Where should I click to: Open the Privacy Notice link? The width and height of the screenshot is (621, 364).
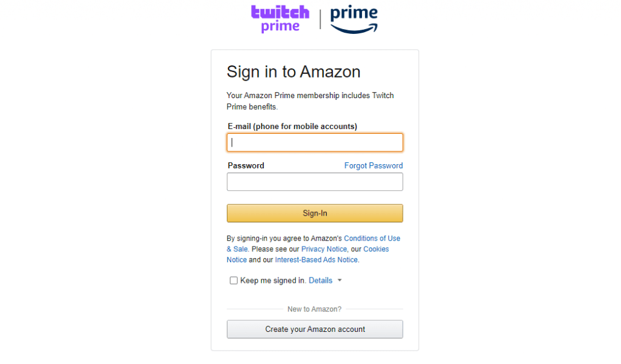[x=324, y=249]
